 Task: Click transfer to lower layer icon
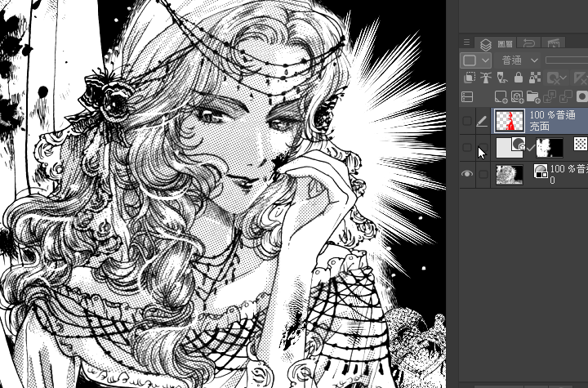coord(550,97)
